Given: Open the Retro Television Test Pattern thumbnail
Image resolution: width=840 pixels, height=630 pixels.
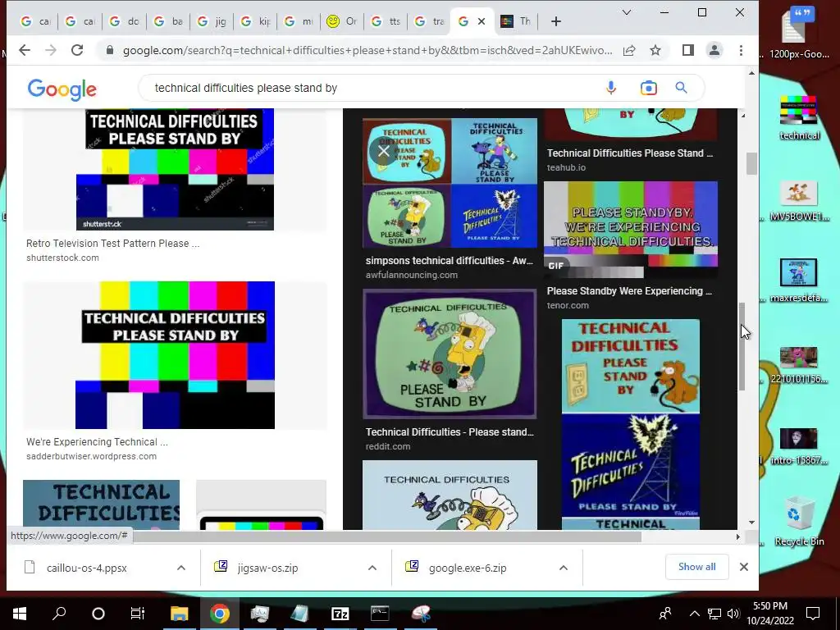Looking at the screenshot, I should click(x=176, y=169).
